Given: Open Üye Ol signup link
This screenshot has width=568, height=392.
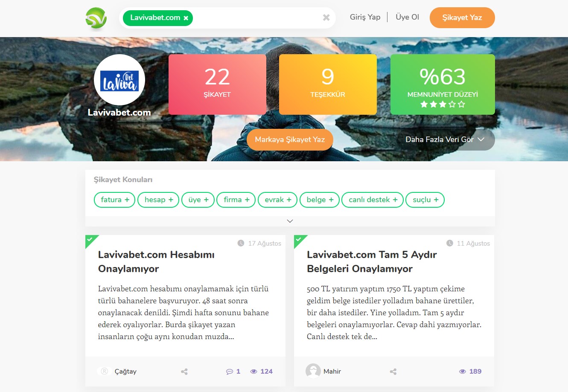Looking at the screenshot, I should click(407, 17).
